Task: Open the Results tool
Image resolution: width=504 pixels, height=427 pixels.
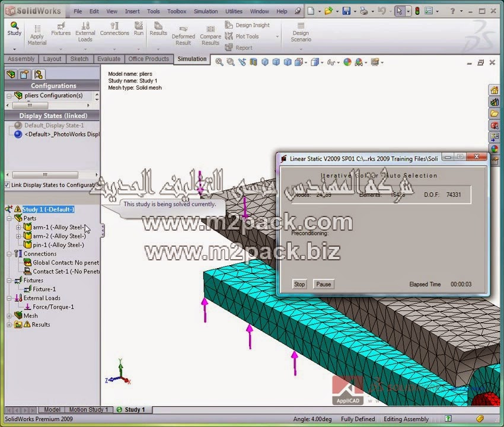Action: [158, 29]
